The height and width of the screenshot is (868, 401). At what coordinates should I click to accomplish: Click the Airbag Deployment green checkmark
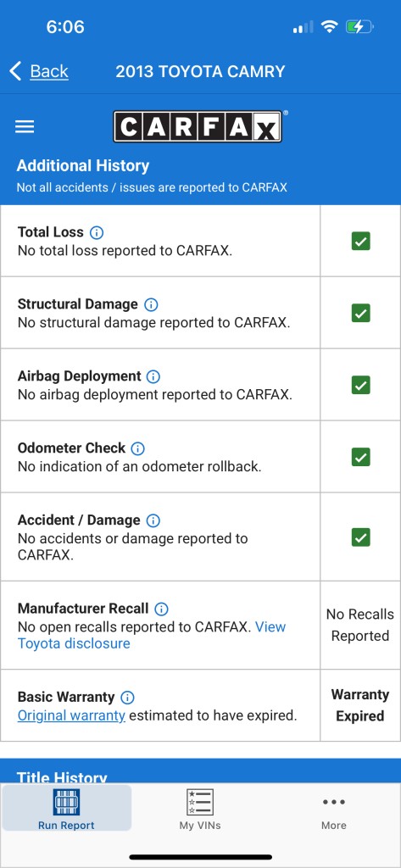(x=360, y=385)
